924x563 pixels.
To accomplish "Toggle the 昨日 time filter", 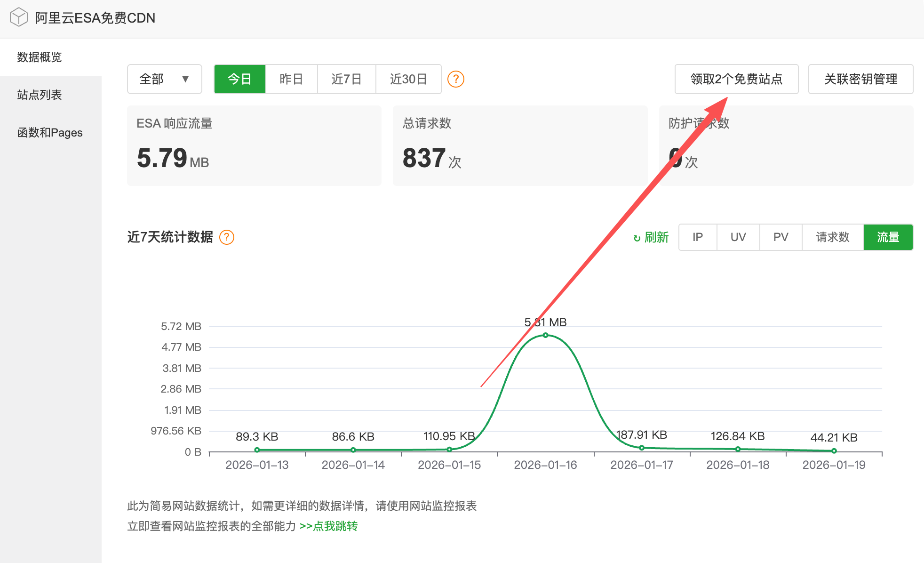I will coord(291,79).
